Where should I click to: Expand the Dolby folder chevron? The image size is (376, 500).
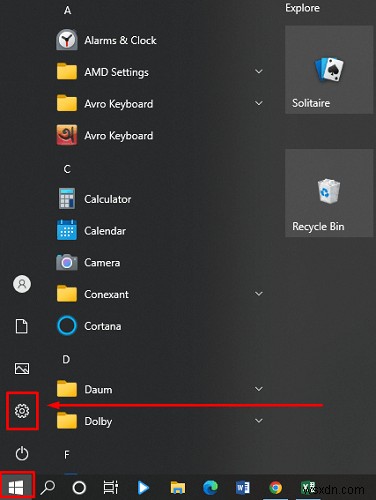click(x=259, y=420)
